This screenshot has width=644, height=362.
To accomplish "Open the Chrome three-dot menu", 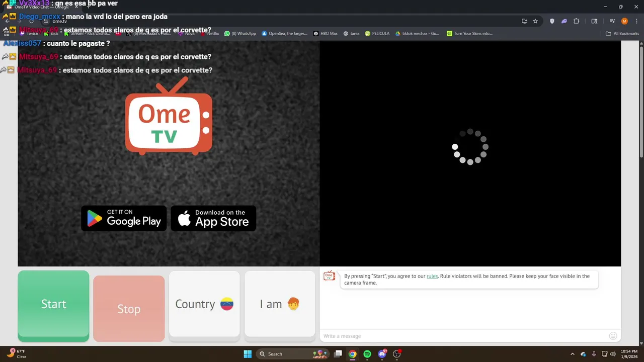I will pos(635,21).
